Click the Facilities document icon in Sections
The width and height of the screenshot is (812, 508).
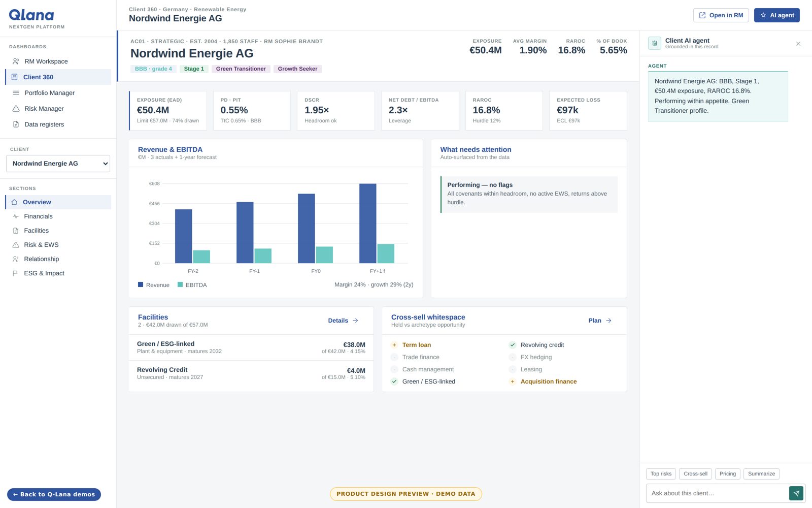click(16, 231)
